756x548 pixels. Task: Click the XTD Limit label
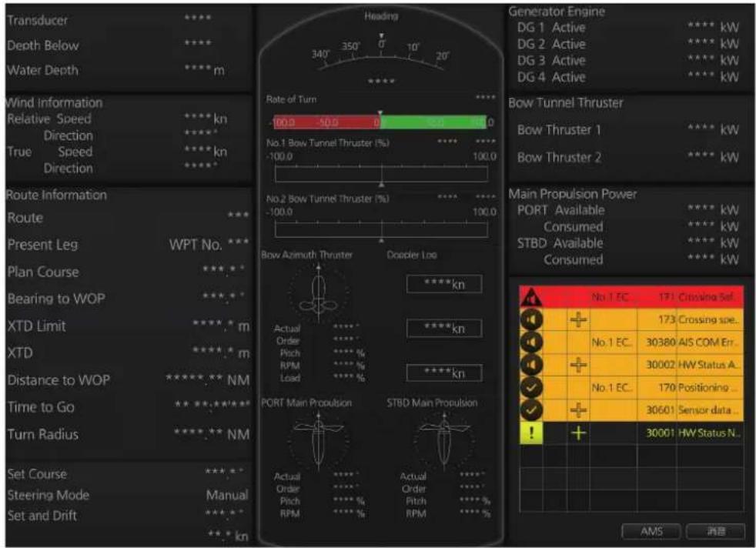pos(37,326)
